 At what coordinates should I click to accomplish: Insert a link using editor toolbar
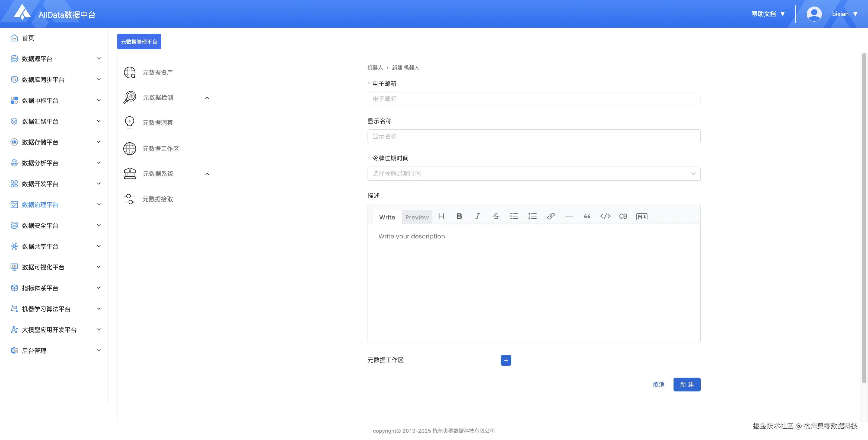(x=551, y=216)
